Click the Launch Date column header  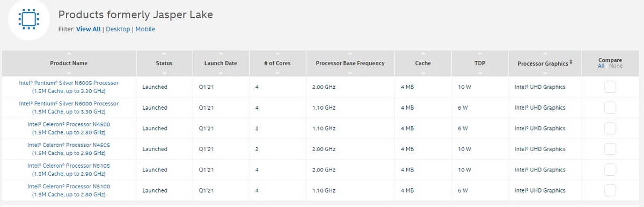coord(221,63)
